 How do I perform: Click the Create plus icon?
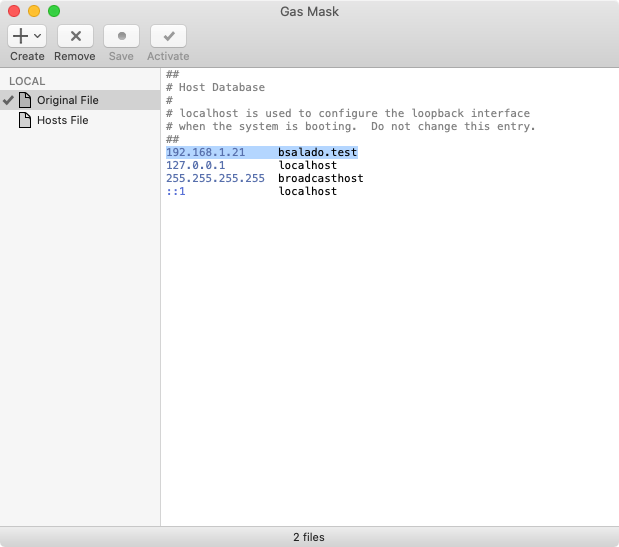(x=20, y=36)
